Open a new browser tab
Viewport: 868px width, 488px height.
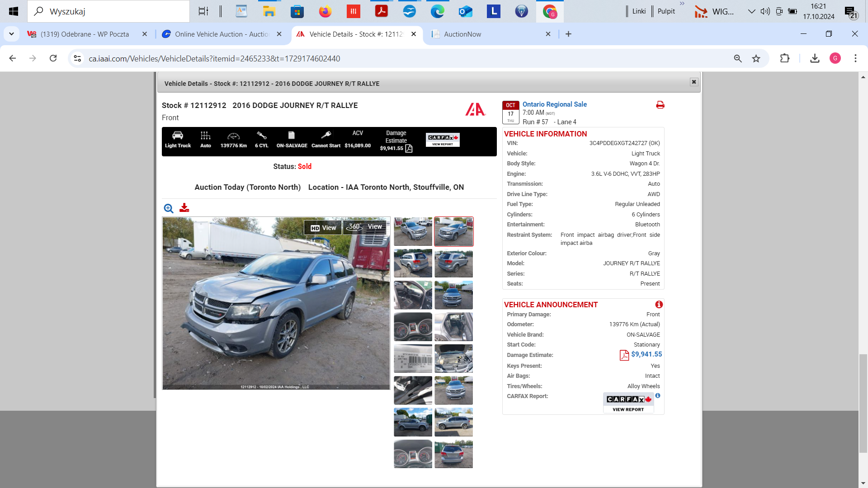(x=568, y=34)
